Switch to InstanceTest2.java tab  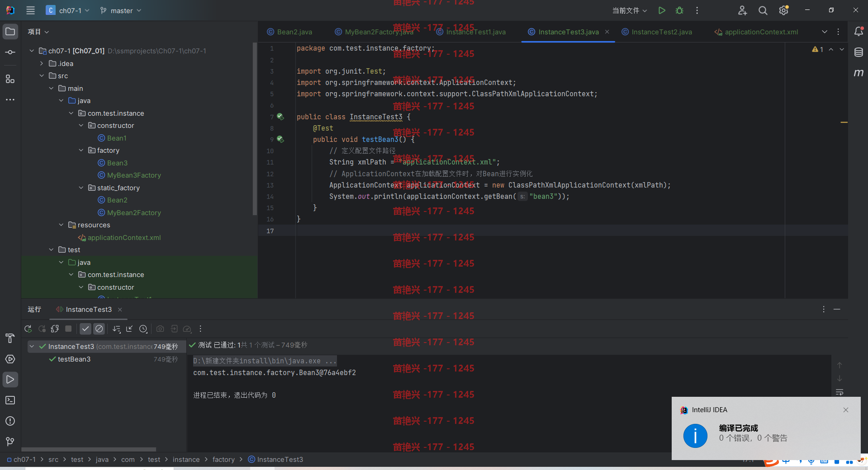coord(657,32)
